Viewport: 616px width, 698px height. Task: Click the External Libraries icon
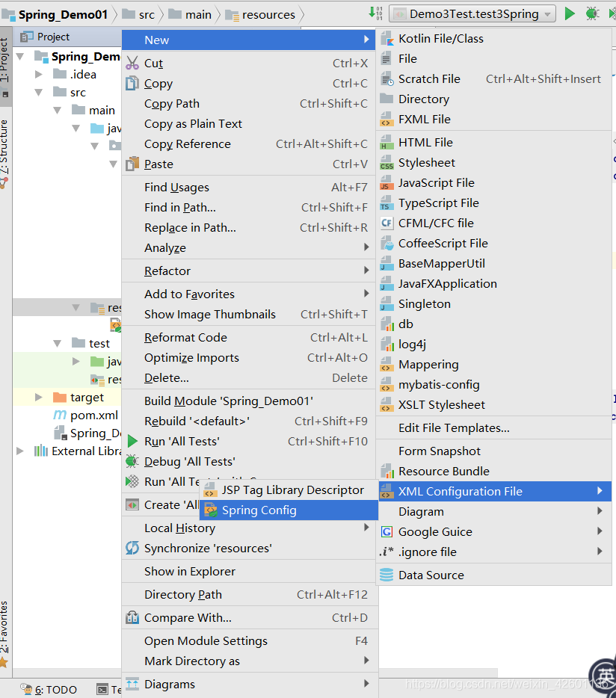click(x=41, y=451)
